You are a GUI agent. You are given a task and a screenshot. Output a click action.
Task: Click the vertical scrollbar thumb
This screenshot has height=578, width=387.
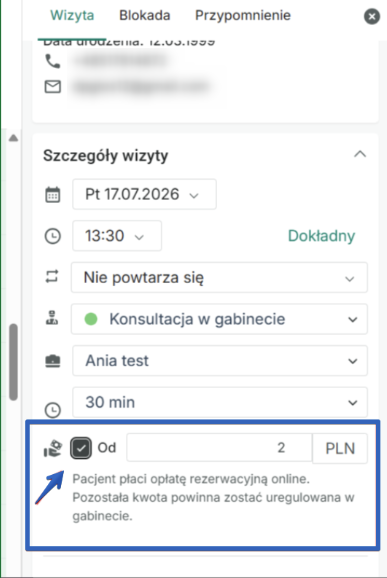(x=14, y=362)
